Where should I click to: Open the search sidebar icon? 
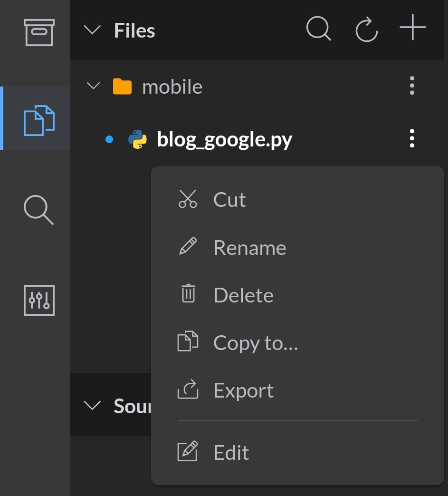click(38, 210)
